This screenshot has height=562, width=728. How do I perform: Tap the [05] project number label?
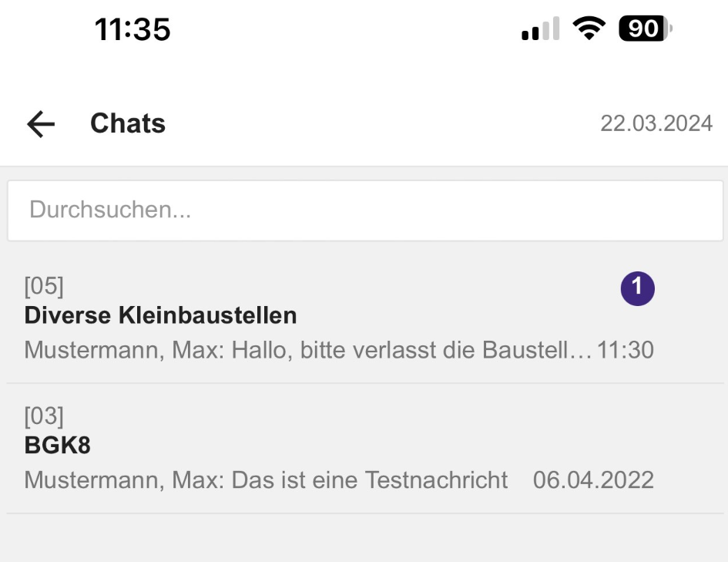click(44, 286)
